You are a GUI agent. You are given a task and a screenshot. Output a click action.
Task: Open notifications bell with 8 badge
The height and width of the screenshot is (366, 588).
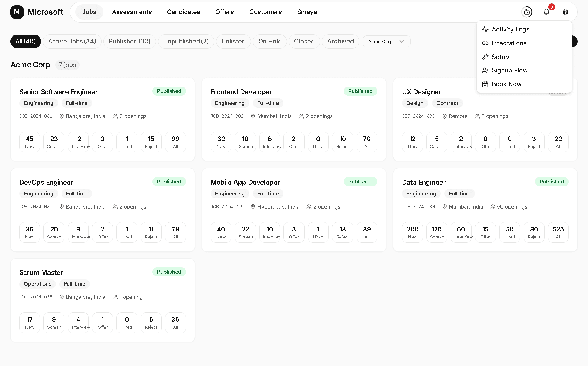click(546, 12)
